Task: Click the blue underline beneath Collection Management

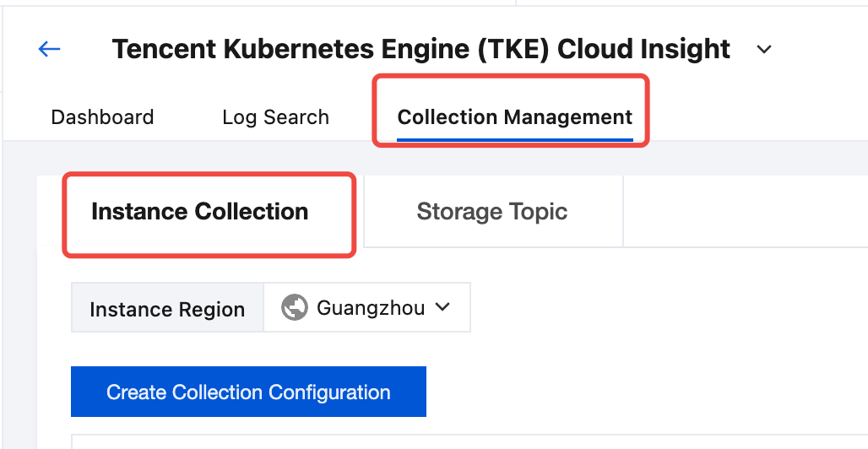Action: click(x=514, y=138)
